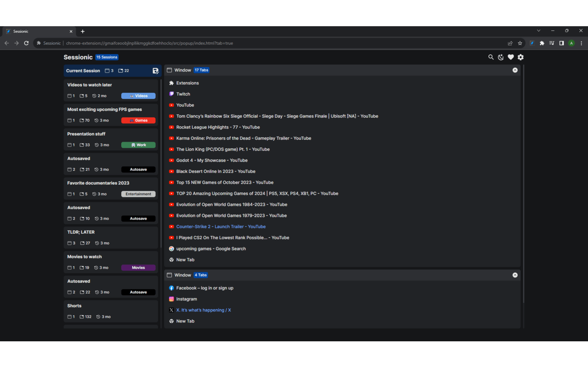
Task: Click the Entertainment tag
Action: click(138, 194)
